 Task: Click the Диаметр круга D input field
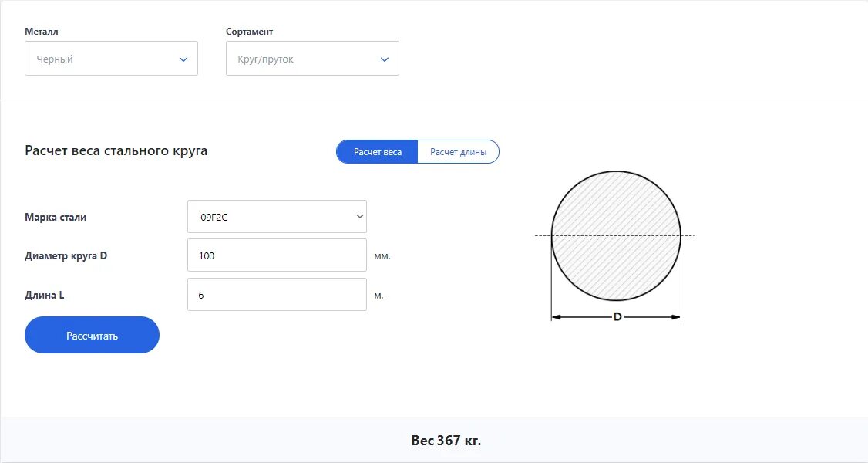tap(277, 255)
